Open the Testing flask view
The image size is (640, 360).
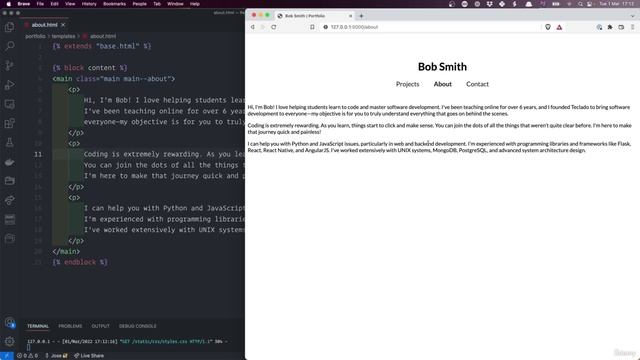click(x=9, y=142)
